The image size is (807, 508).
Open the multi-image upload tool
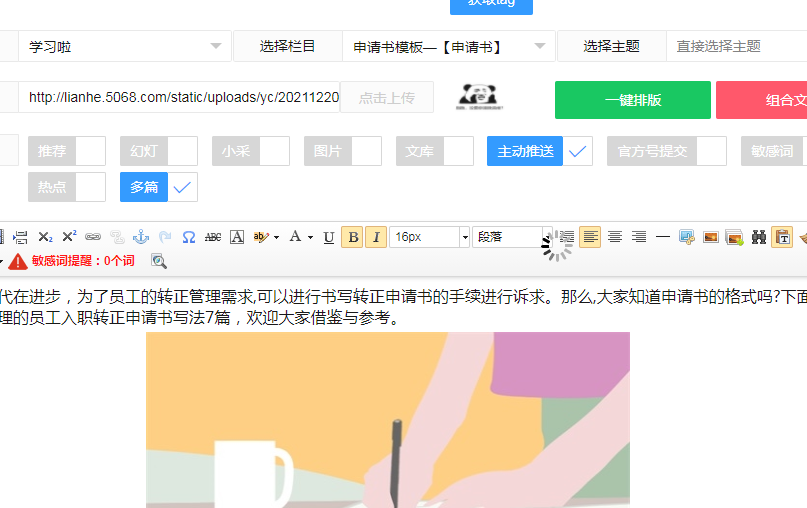(x=734, y=237)
